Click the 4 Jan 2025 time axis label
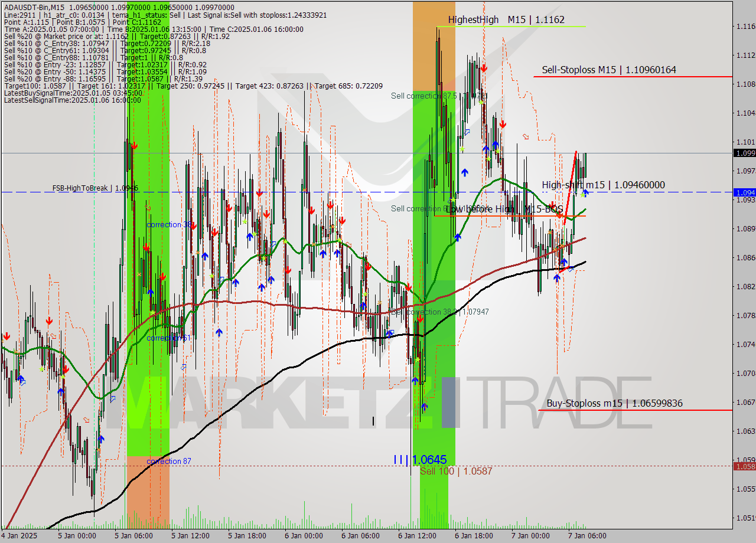Screen dimensions: 756x543 tap(19, 536)
